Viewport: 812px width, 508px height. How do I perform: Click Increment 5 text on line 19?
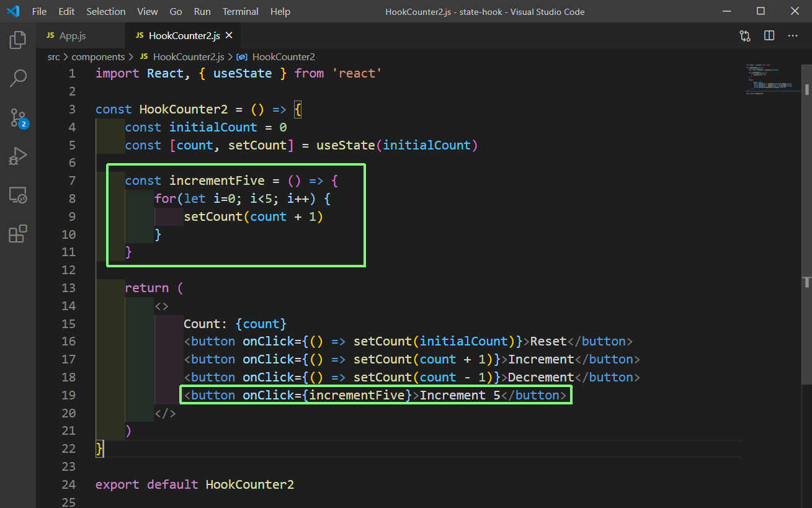[x=460, y=395]
